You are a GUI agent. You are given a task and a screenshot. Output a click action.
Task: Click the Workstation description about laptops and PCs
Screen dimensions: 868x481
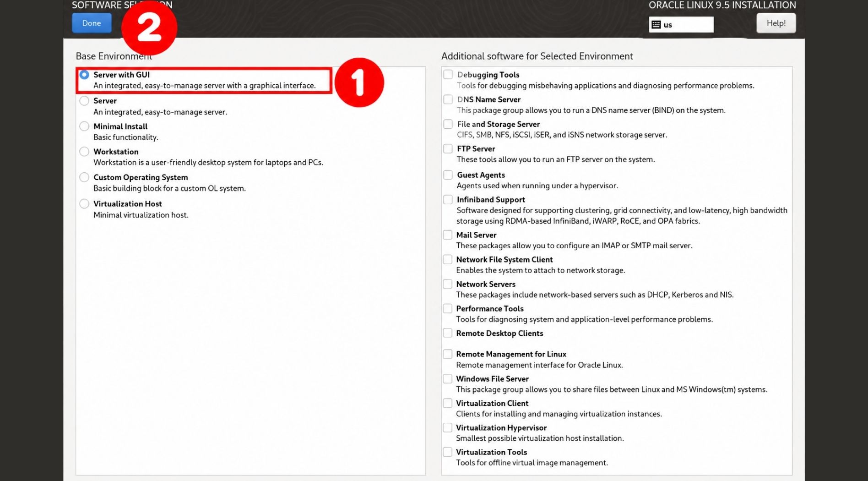(x=208, y=163)
